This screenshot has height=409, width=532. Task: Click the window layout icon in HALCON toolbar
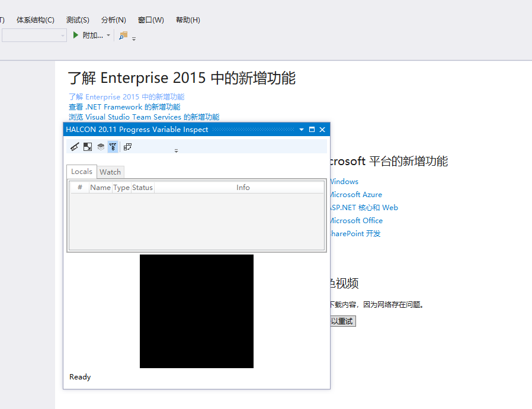[127, 146]
